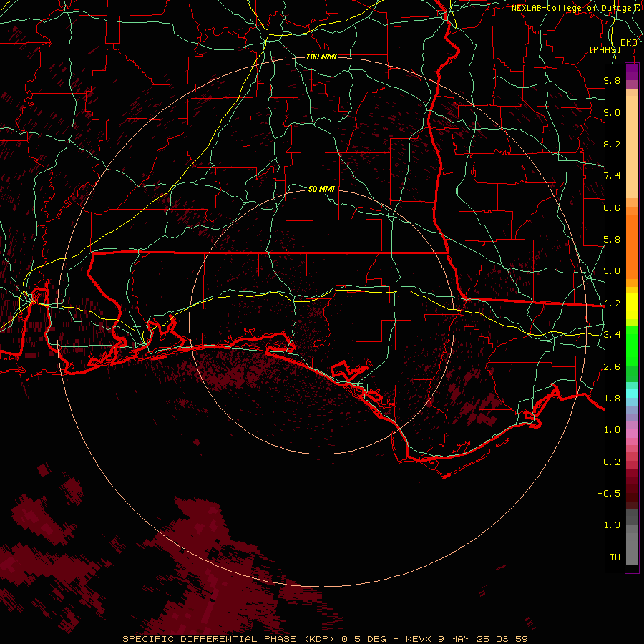Select the "[PHAS]" units label
The width and height of the screenshot is (644, 644).
605,49
